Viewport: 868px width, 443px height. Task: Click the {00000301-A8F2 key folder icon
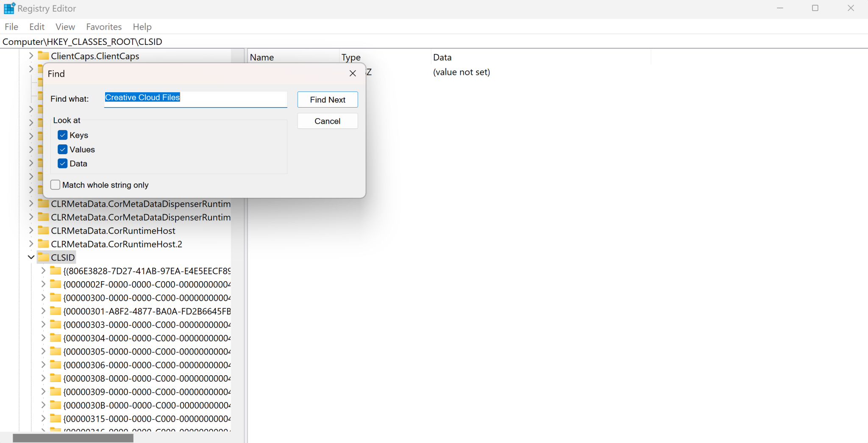[56, 311]
